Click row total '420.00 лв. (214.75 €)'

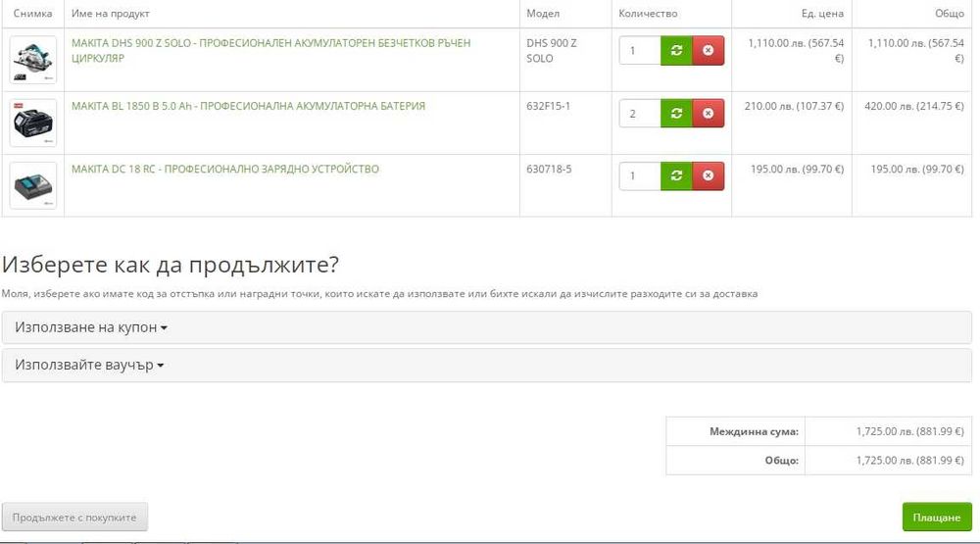pyautogui.click(x=914, y=106)
